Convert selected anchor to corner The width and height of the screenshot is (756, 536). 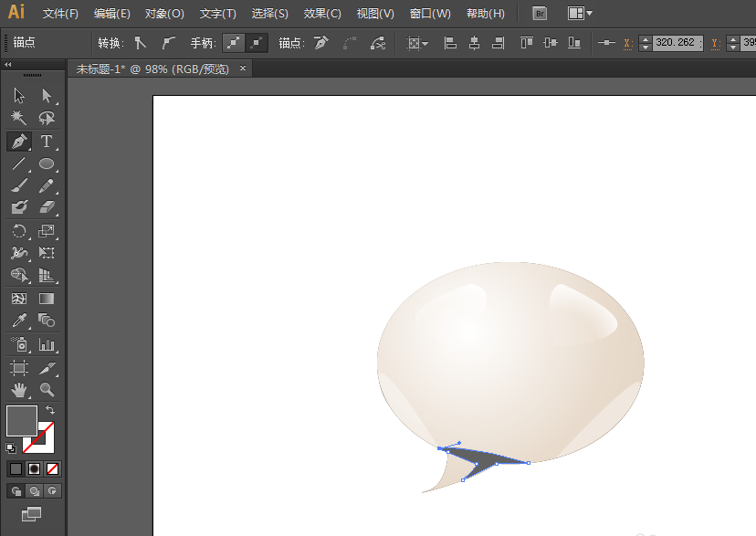pyautogui.click(x=141, y=43)
